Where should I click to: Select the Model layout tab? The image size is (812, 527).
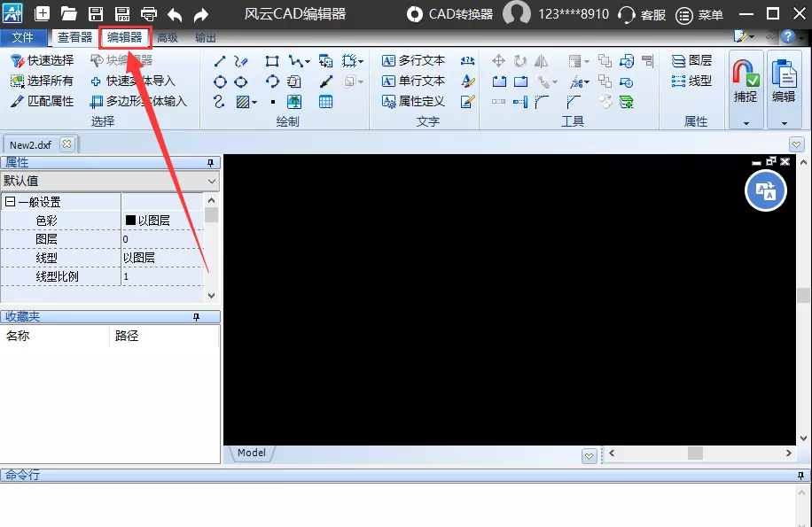tap(252, 453)
